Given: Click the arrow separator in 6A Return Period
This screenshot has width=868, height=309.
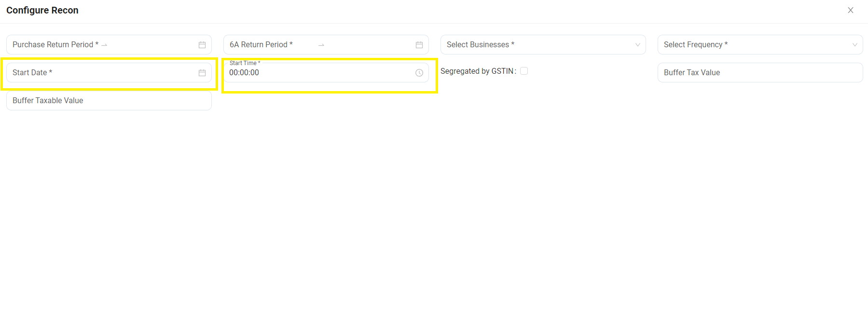Looking at the screenshot, I should coord(321,45).
